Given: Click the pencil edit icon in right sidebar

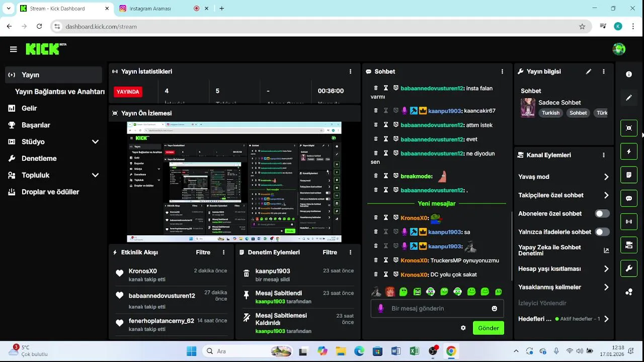Looking at the screenshot, I should pyautogui.click(x=629, y=98).
